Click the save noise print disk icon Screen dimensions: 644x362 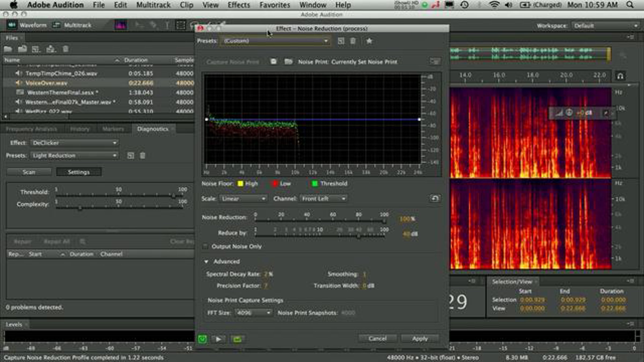pyautogui.click(x=273, y=62)
